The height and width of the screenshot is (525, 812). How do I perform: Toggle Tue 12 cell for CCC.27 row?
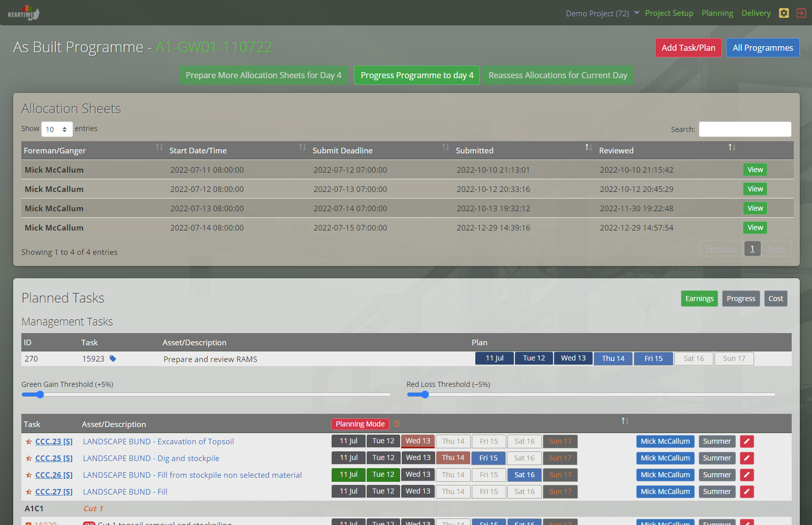click(x=383, y=491)
